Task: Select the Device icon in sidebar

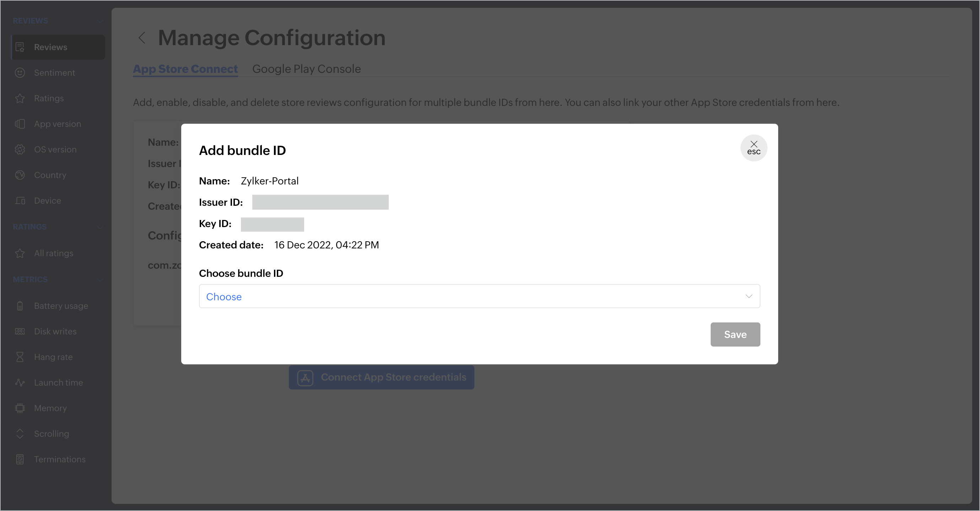Action: pyautogui.click(x=20, y=200)
